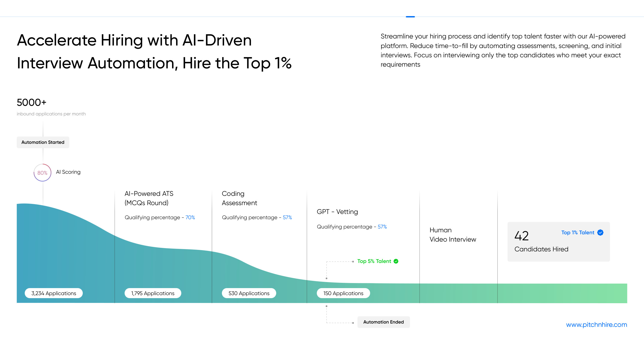644x362 pixels.
Task: Click the Human Video Interview heading
Action: (x=453, y=235)
